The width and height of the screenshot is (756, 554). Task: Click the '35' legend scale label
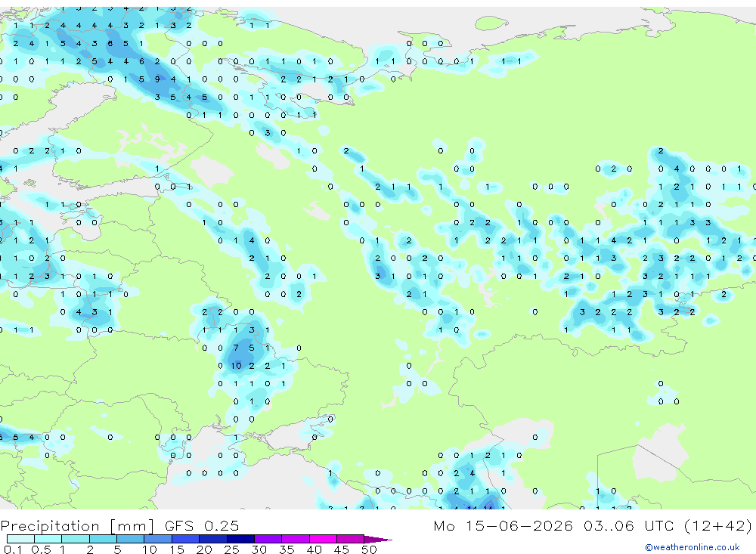(287, 549)
